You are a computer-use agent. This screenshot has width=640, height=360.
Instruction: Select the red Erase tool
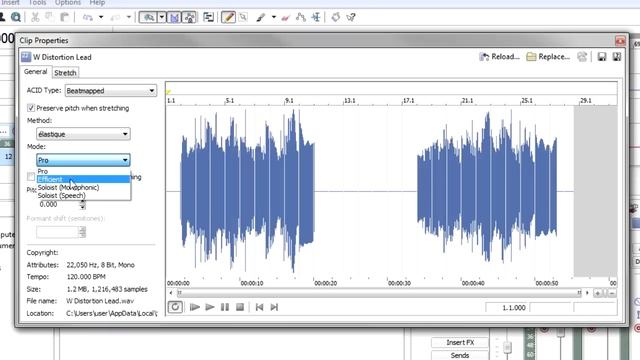[285, 17]
